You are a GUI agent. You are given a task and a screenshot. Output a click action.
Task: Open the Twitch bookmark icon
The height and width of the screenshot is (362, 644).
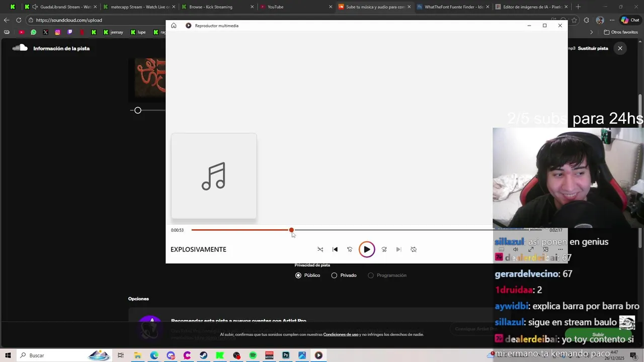coord(69,32)
